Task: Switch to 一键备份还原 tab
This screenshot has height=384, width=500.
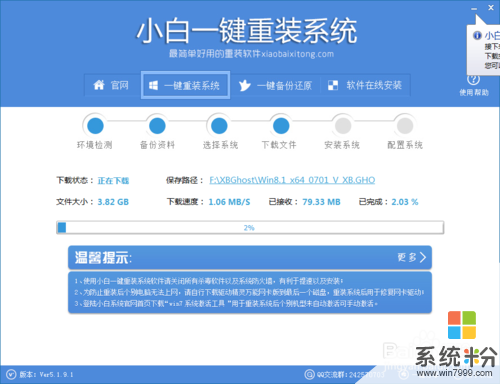Action: [x=275, y=85]
